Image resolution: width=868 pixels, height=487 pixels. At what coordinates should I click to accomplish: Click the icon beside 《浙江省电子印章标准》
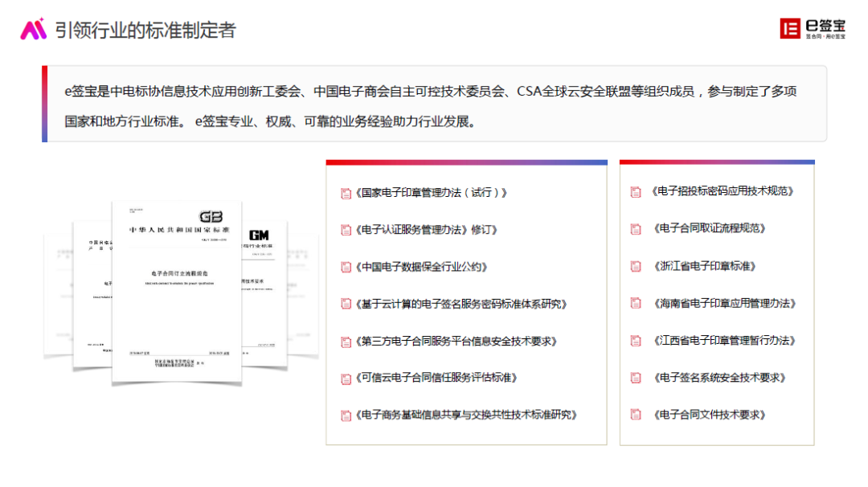point(636,266)
